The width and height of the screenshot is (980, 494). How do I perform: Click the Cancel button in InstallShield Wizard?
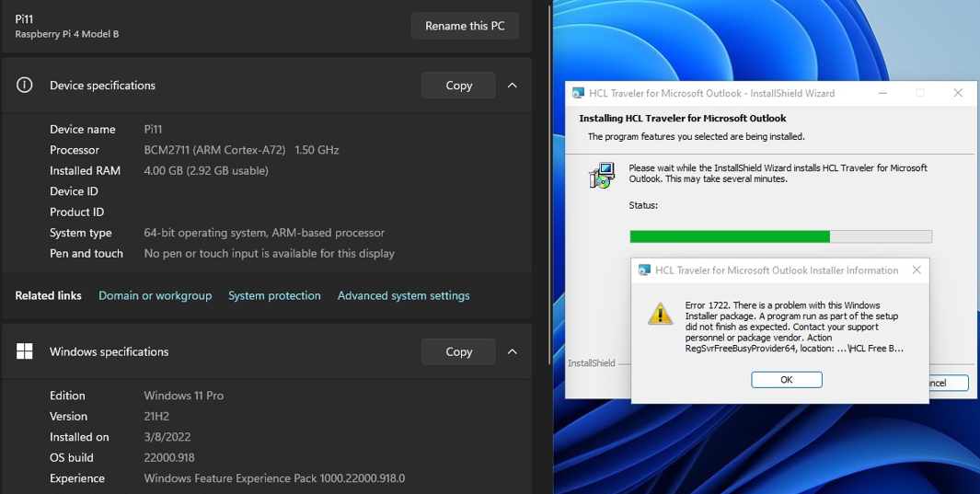[x=948, y=383]
